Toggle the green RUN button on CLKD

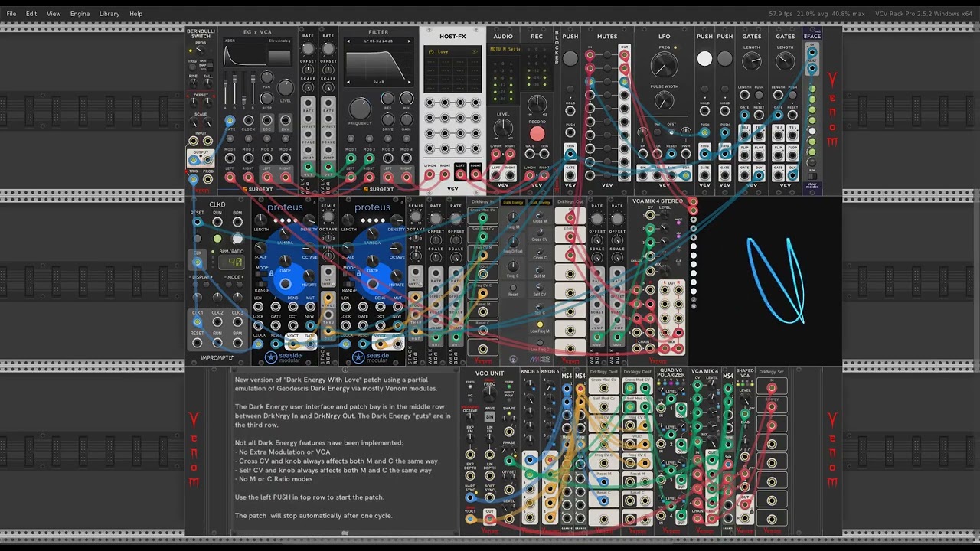[x=217, y=239]
